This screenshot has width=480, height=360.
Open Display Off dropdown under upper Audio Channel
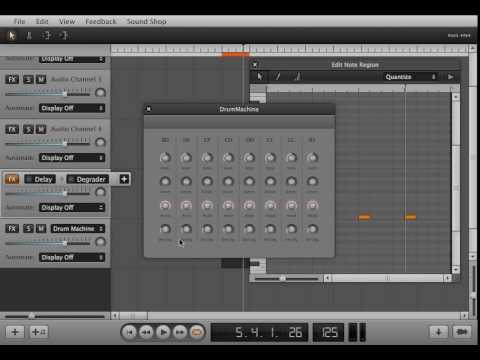72,108
